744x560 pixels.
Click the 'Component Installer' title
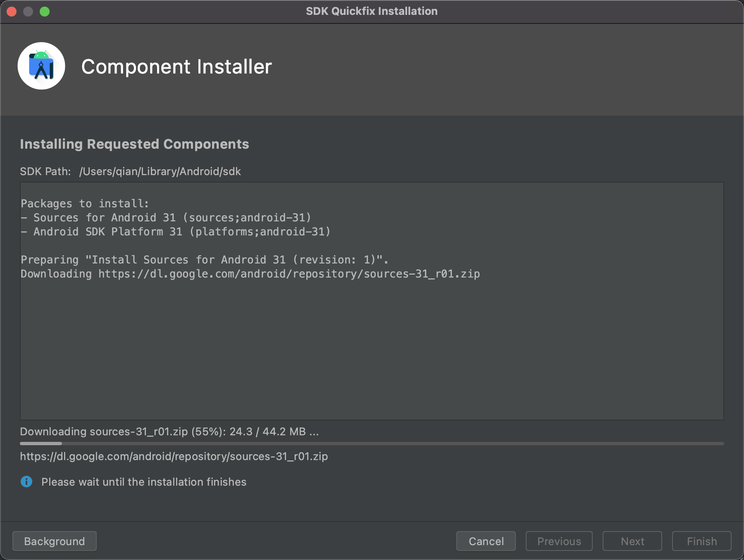click(176, 66)
